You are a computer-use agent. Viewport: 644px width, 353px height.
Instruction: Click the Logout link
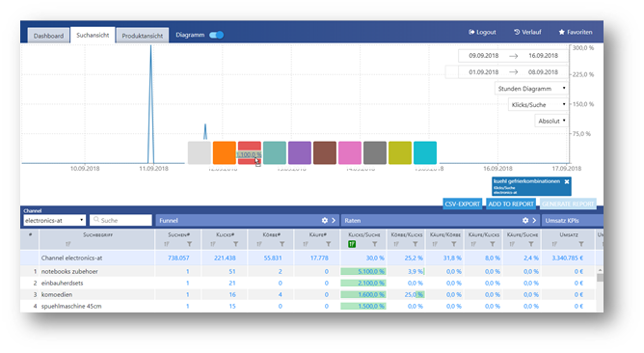pos(482,32)
